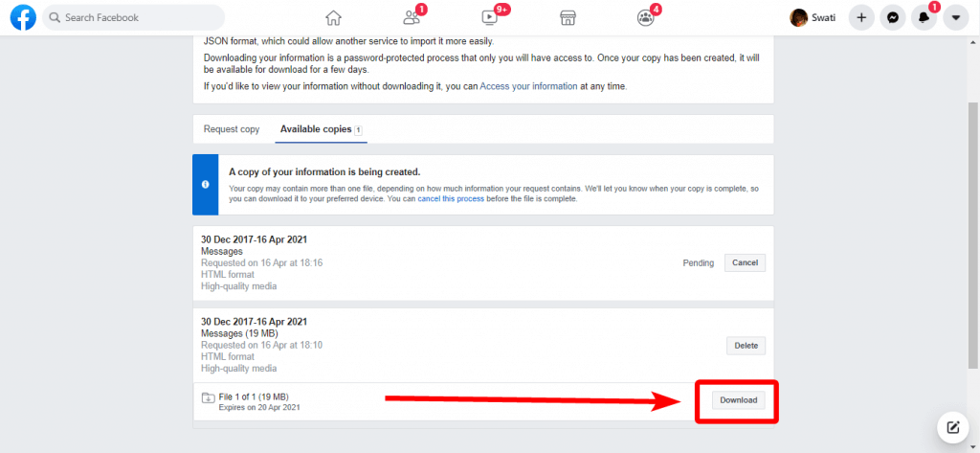Download File 1 of 1
The height and width of the screenshot is (453, 980).
pyautogui.click(x=738, y=400)
